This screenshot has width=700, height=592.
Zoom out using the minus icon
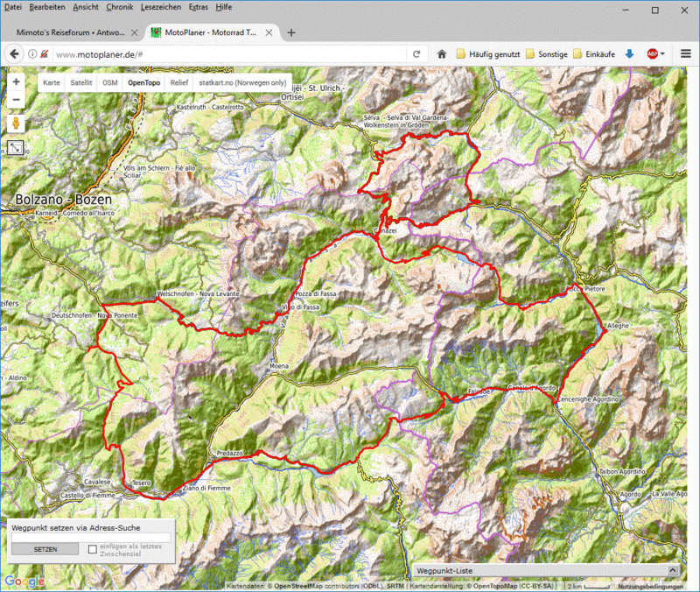coord(16,99)
